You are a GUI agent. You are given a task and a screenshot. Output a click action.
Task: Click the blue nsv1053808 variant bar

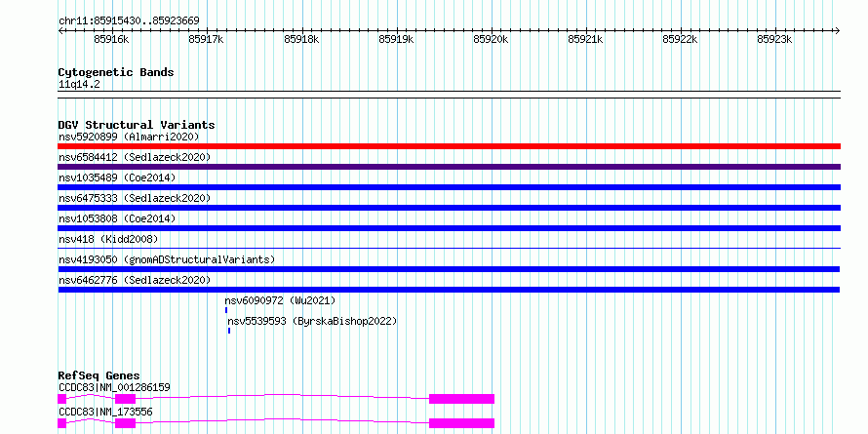(449, 228)
